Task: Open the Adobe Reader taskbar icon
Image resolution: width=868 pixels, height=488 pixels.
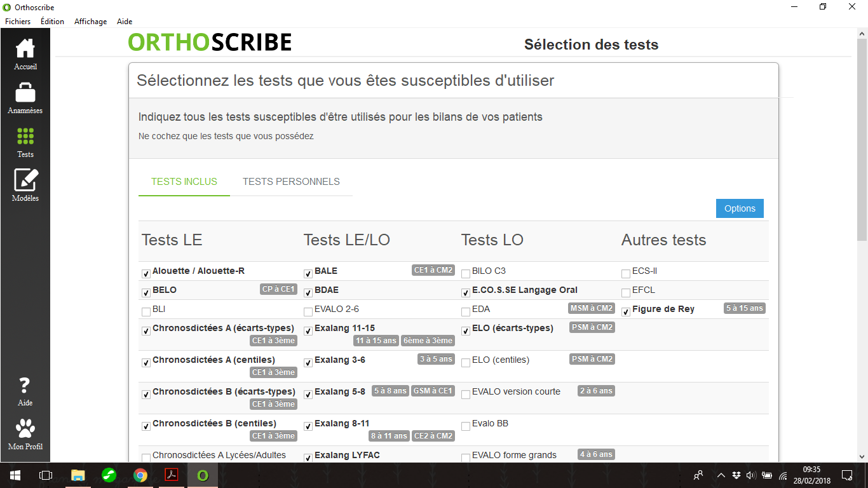Action: (172, 475)
